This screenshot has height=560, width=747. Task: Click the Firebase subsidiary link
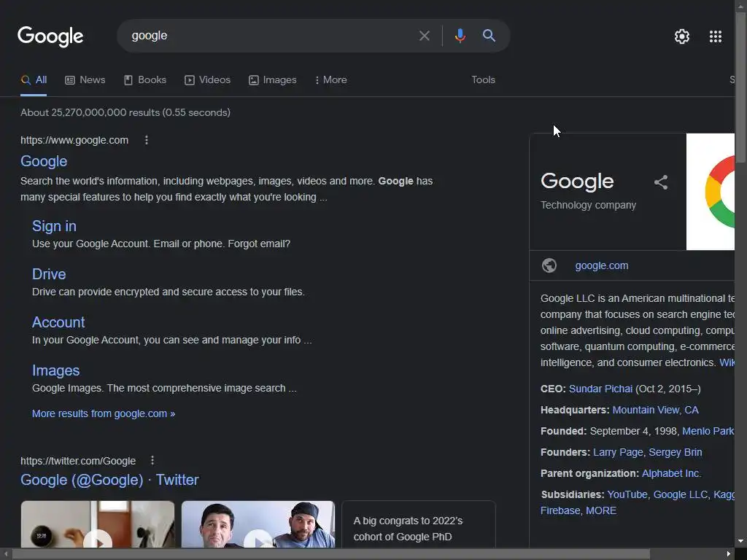(560, 510)
